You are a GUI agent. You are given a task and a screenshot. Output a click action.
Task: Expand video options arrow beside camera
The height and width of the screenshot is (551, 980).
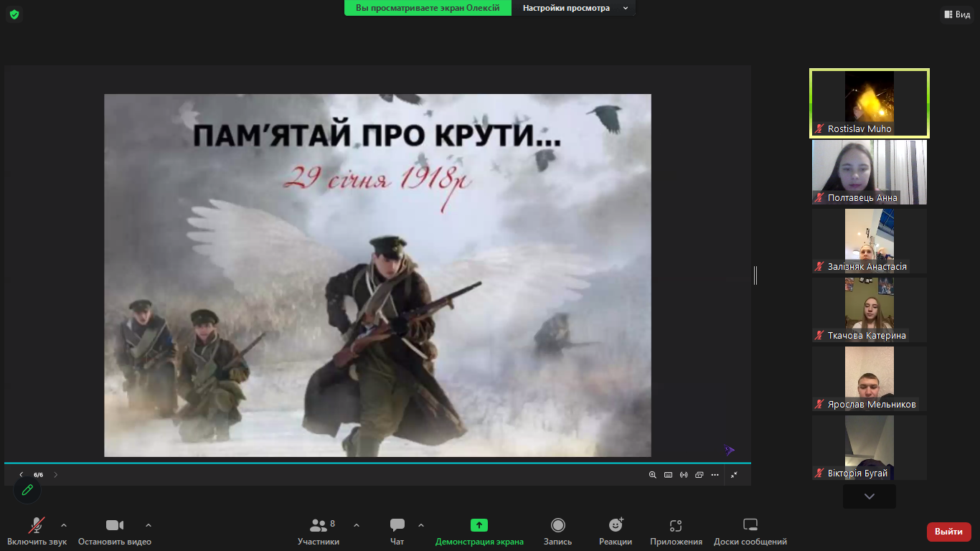(149, 525)
